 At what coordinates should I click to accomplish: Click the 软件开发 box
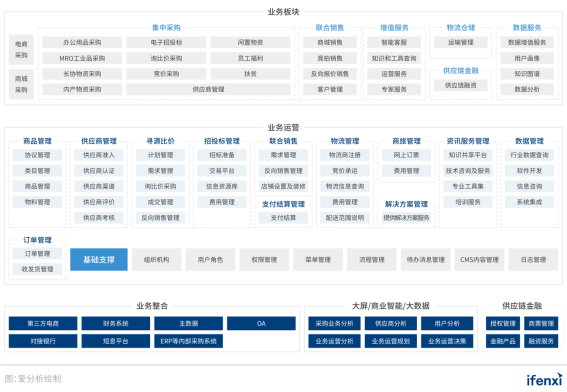[529, 171]
